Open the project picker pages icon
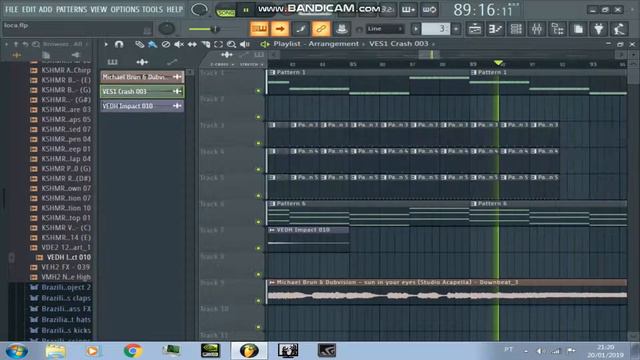Image resolution: width=640 pixels, height=360 pixels. pos(578,29)
